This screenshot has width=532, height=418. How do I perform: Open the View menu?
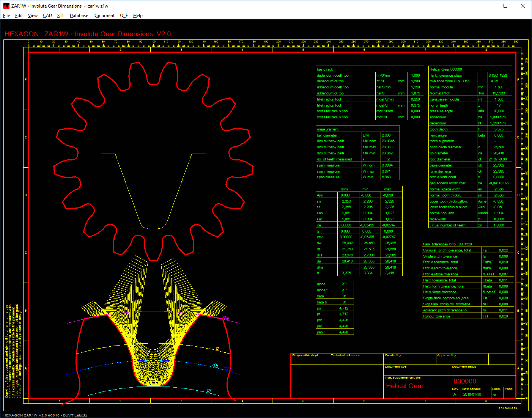click(x=33, y=16)
